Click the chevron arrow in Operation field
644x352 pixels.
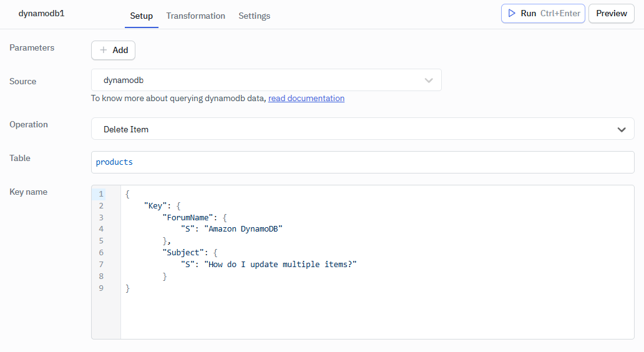[x=621, y=130]
